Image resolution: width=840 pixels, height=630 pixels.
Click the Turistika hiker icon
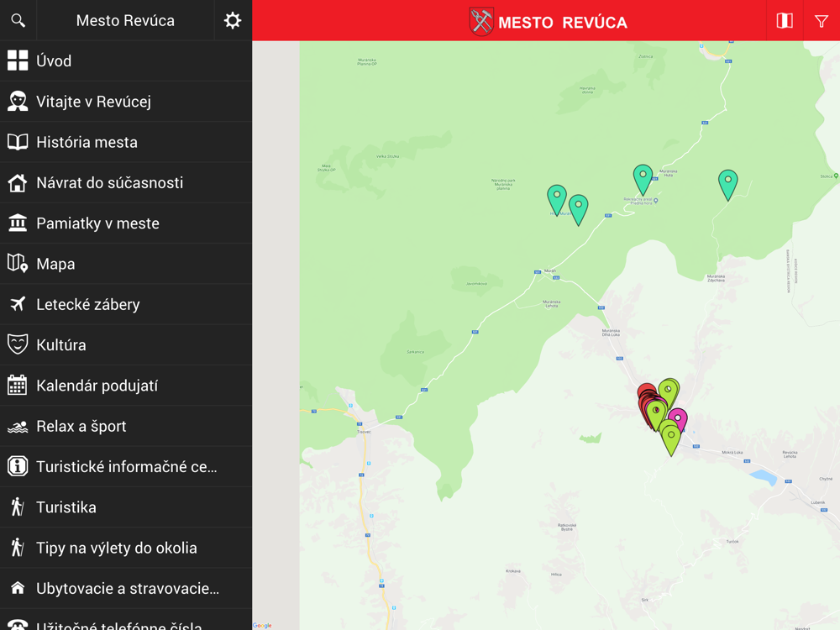(x=18, y=507)
